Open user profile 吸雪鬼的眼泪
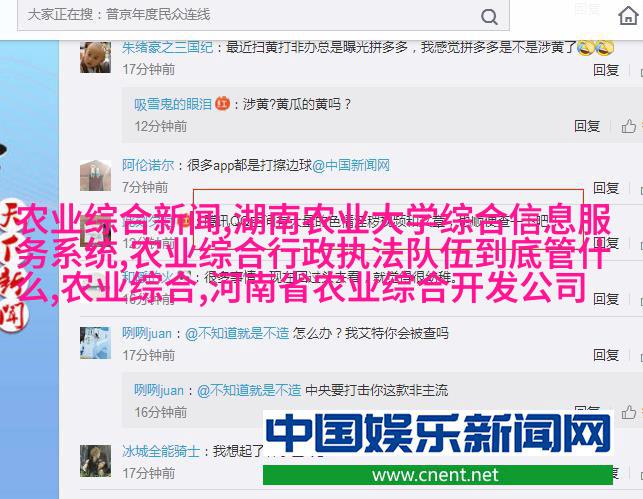This screenshot has height=499, width=643. click(x=173, y=104)
